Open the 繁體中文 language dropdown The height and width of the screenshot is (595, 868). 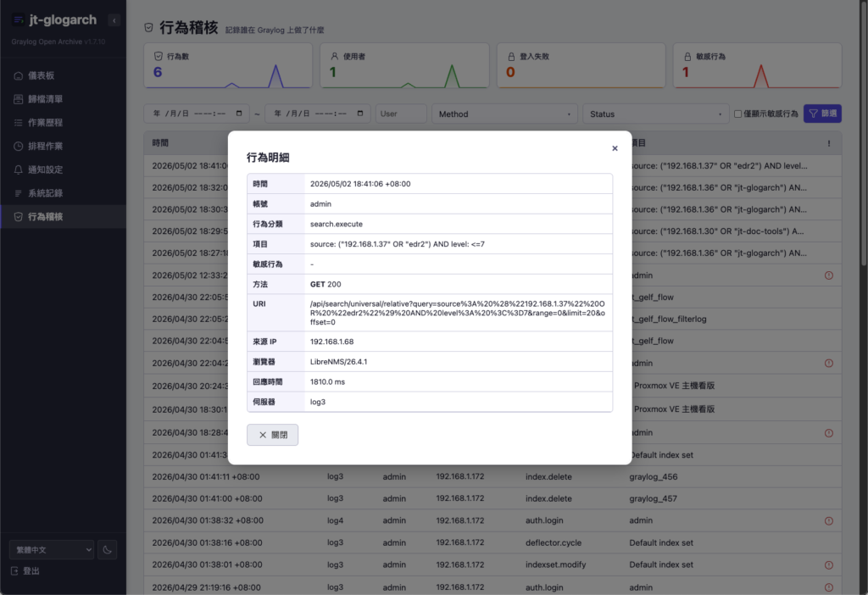[52, 549]
